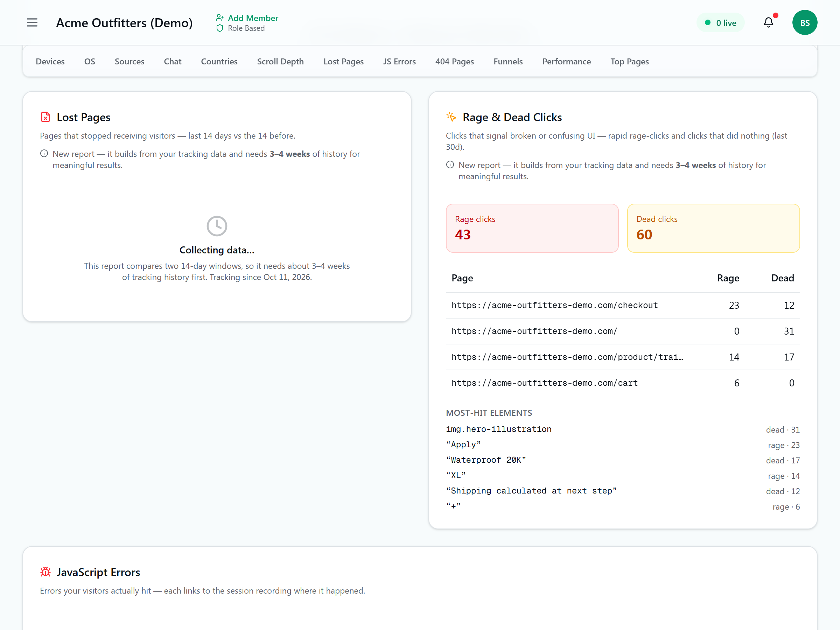
Task: Click the “Apply” most-hit element
Action: coord(623,445)
